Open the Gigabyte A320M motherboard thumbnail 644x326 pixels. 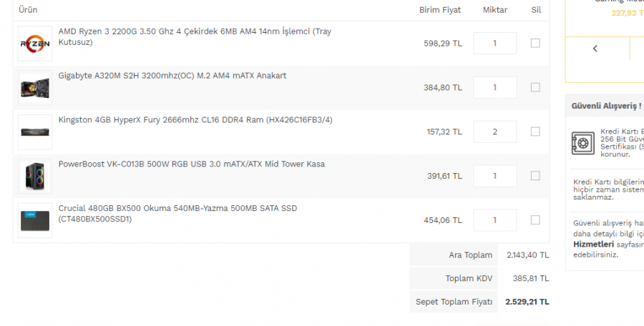[35, 88]
